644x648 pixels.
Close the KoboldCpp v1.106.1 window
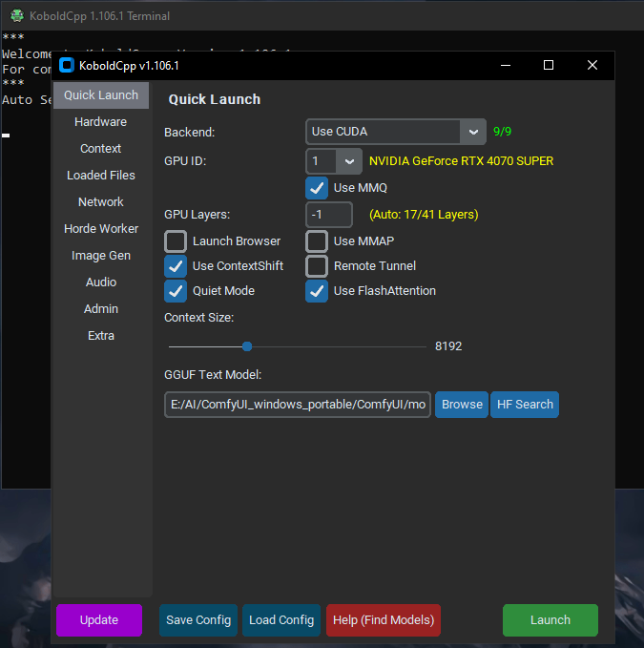592,65
